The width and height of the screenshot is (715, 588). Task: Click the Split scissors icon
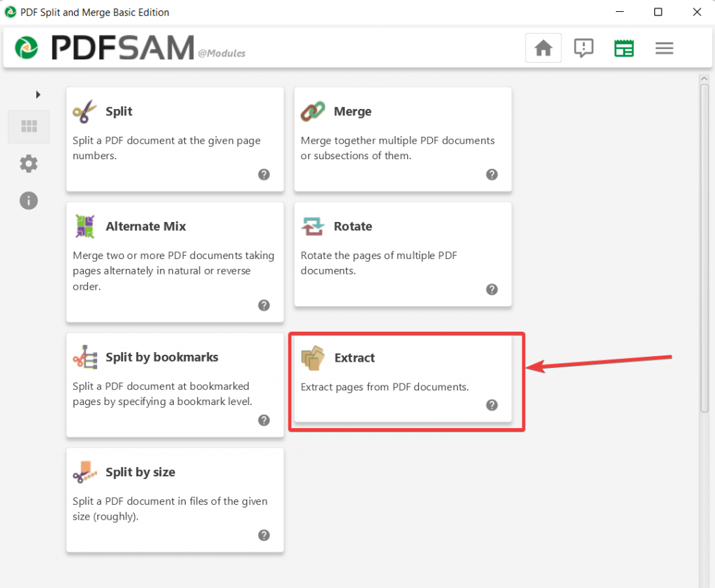click(x=84, y=111)
